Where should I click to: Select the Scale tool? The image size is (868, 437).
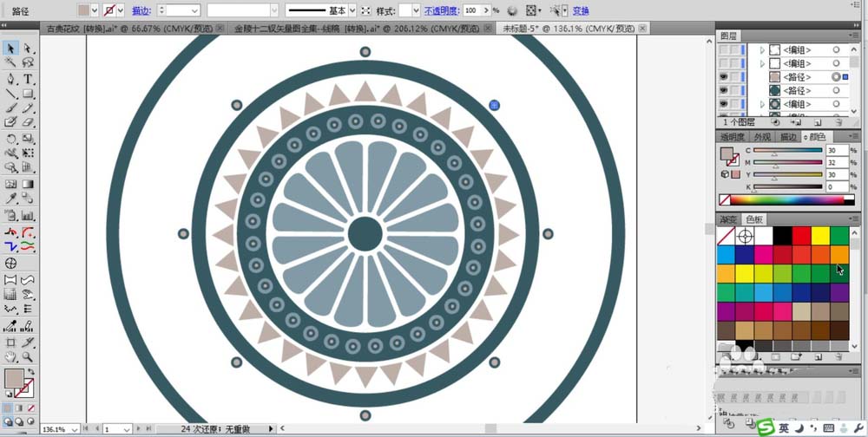click(x=28, y=138)
